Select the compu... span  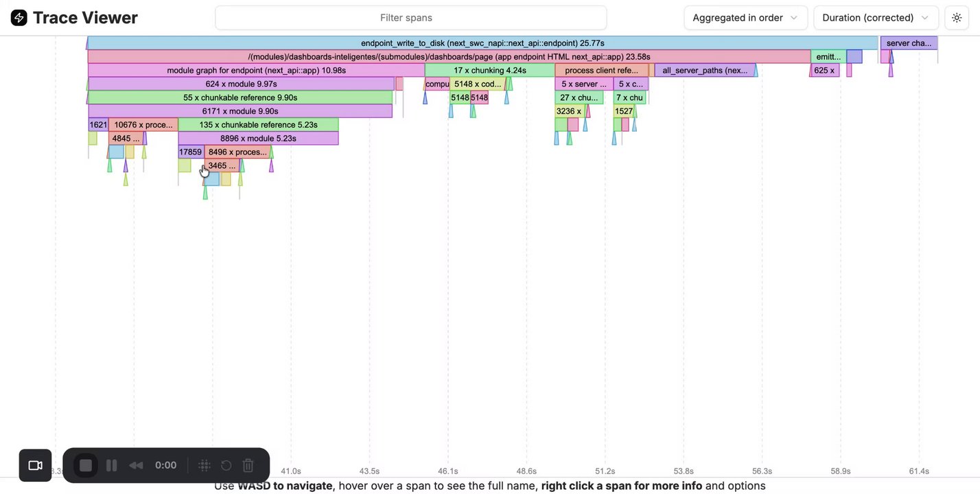click(x=437, y=84)
